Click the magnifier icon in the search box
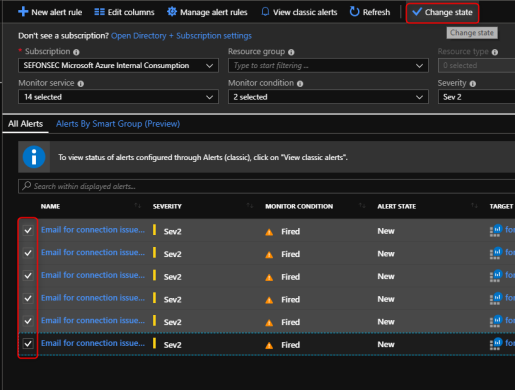This screenshot has height=390, width=515. point(26,186)
